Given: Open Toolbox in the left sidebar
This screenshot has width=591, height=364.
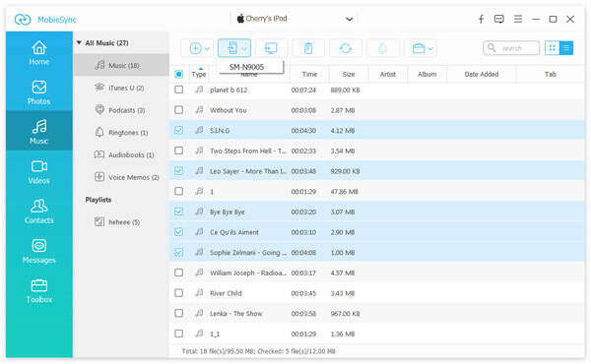Looking at the screenshot, I should 39,291.
